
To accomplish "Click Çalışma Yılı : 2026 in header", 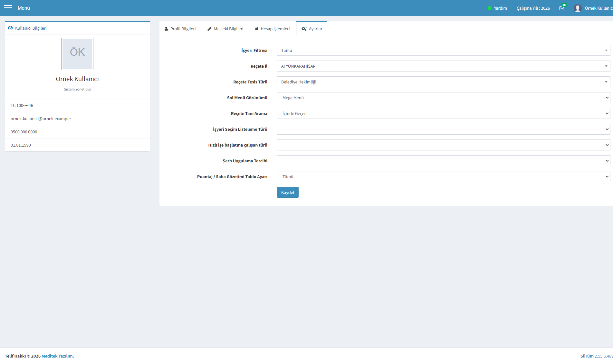I will click(x=533, y=8).
